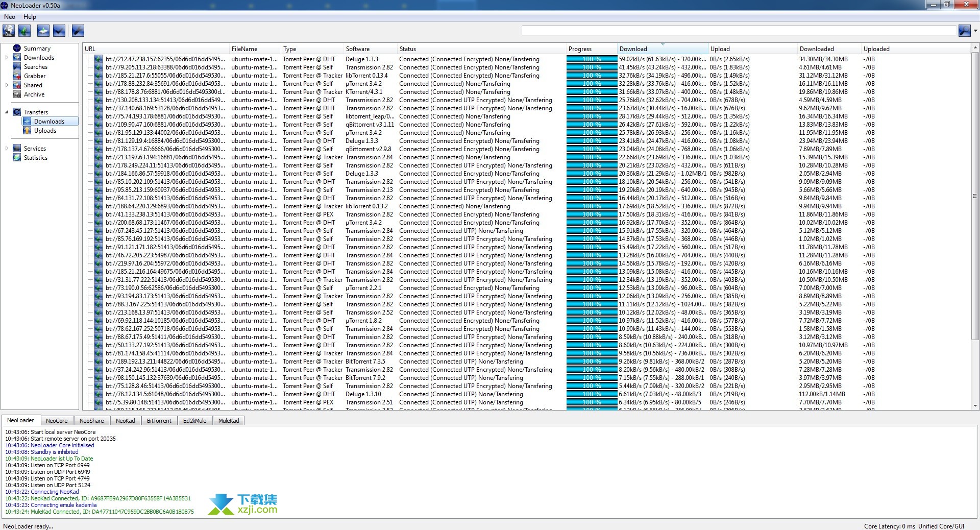The width and height of the screenshot is (980, 530).
Task: Click progress bar of the 6.34kB/s row
Action: coord(592,402)
